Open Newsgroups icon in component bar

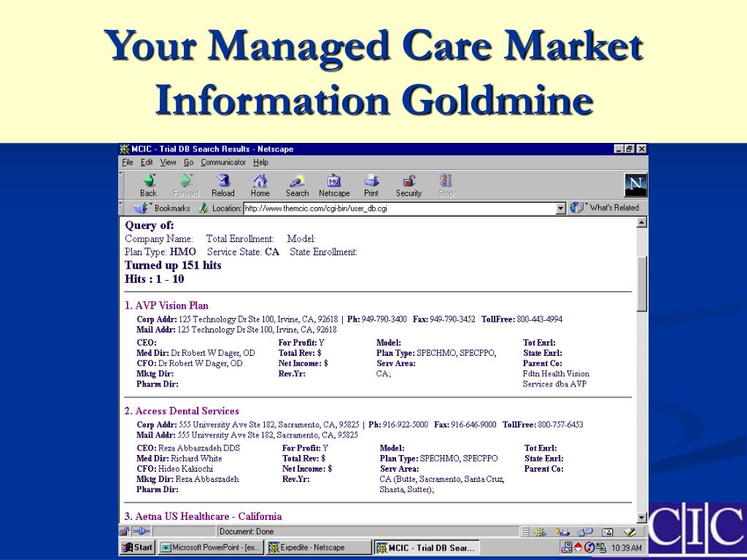tap(586, 532)
